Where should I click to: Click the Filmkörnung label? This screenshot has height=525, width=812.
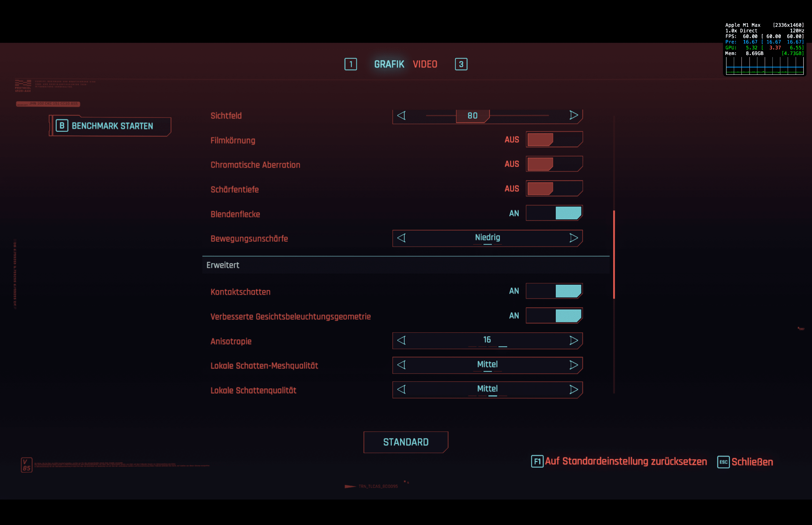click(233, 141)
